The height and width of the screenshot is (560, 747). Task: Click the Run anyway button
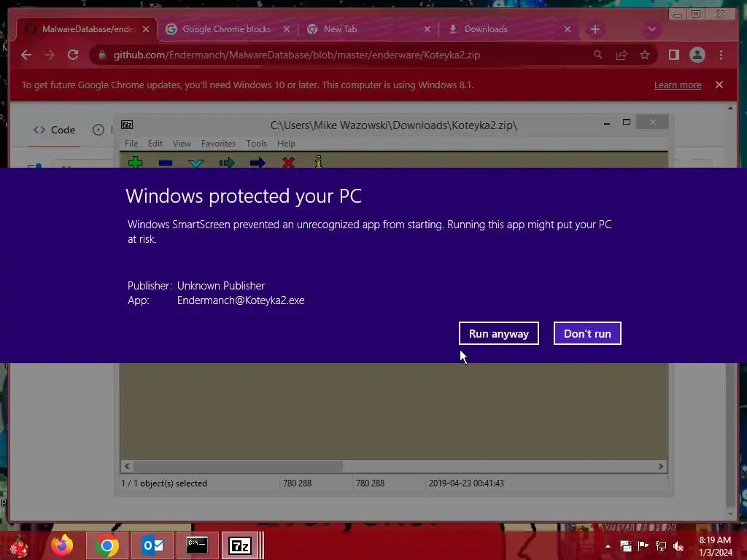click(499, 333)
